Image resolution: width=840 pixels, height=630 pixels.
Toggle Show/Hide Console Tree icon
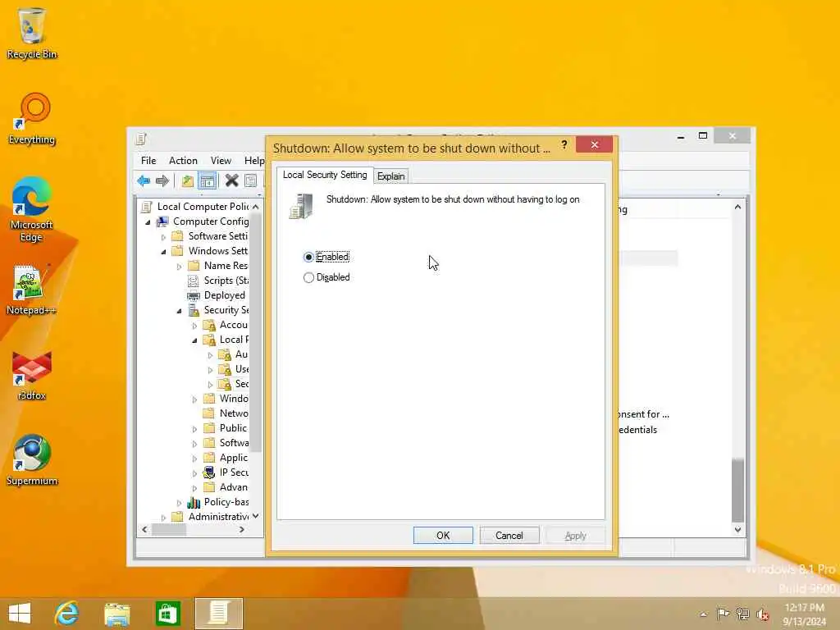coord(207,181)
